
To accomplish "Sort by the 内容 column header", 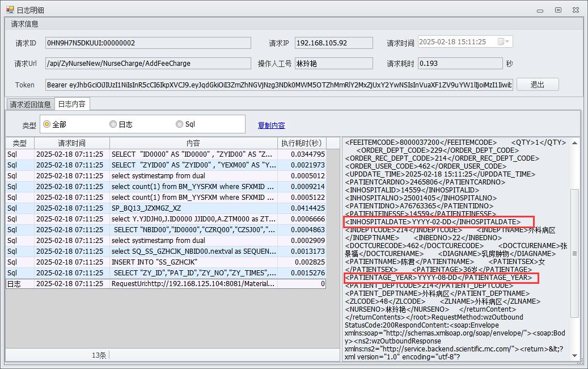I will coord(193,143).
